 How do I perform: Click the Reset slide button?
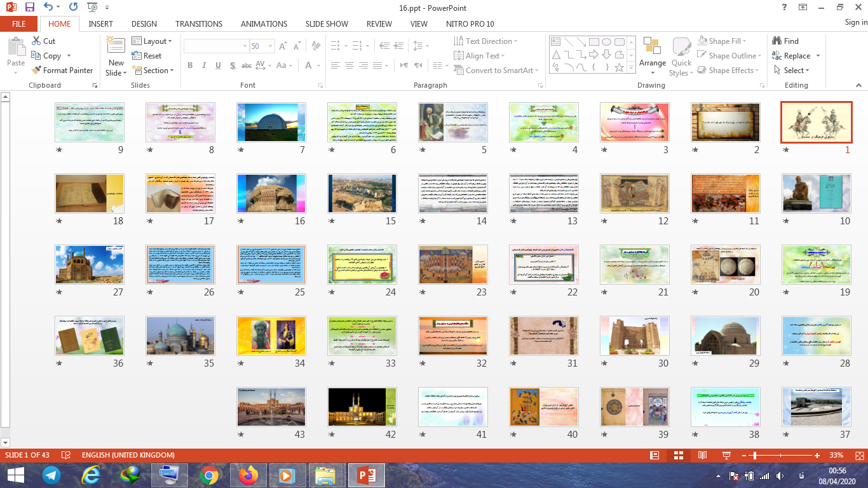[x=147, y=56]
